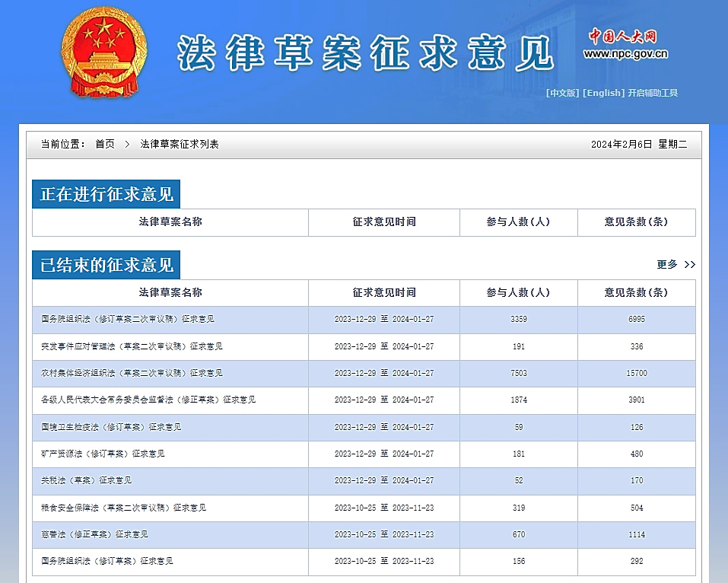Image resolution: width=728 pixels, height=583 pixels.
Task: Open 农村集体经济组织法 draft consultation
Action: pos(132,373)
